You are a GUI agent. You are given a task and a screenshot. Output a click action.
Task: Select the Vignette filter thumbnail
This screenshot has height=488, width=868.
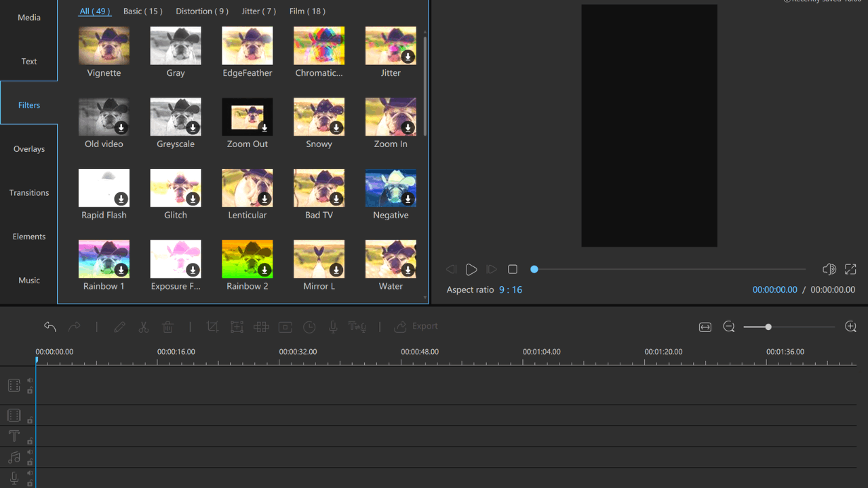point(104,45)
